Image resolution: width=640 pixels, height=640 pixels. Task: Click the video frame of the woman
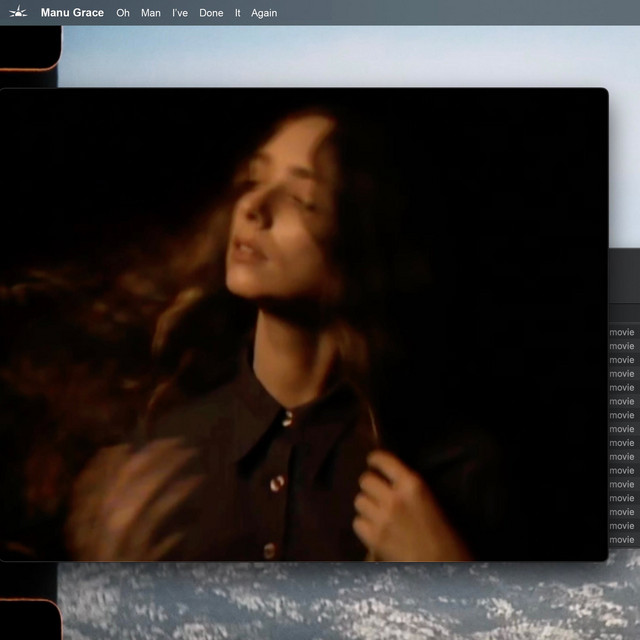click(x=304, y=324)
